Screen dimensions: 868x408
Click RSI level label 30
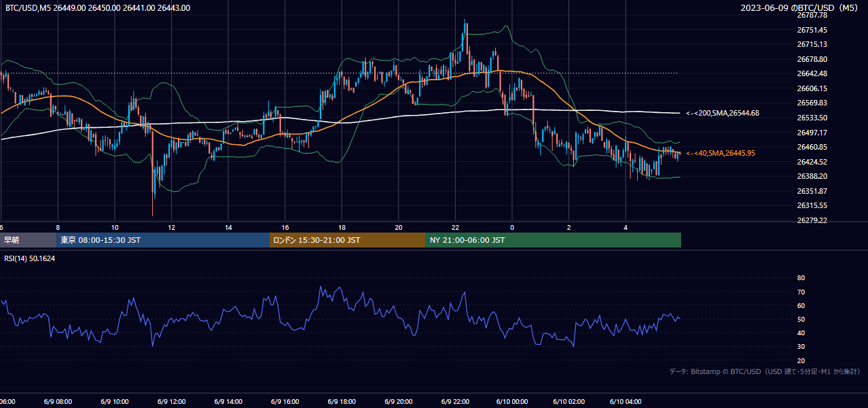pos(801,347)
